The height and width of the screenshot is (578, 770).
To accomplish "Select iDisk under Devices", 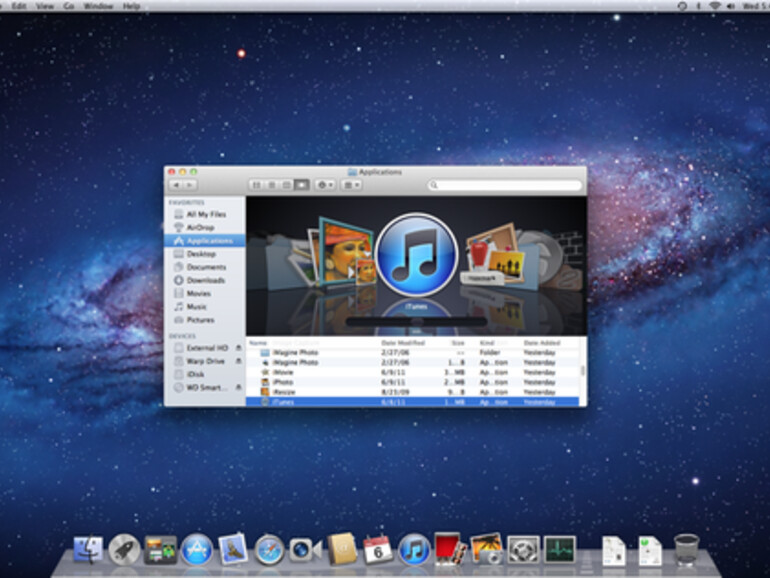I will coord(205,374).
